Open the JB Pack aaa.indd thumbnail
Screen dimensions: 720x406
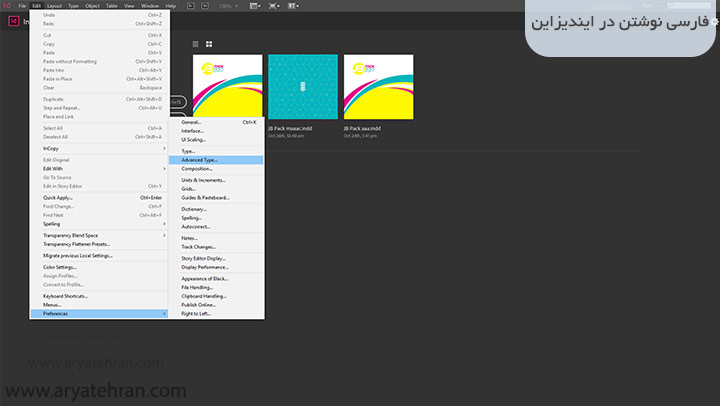point(372,86)
